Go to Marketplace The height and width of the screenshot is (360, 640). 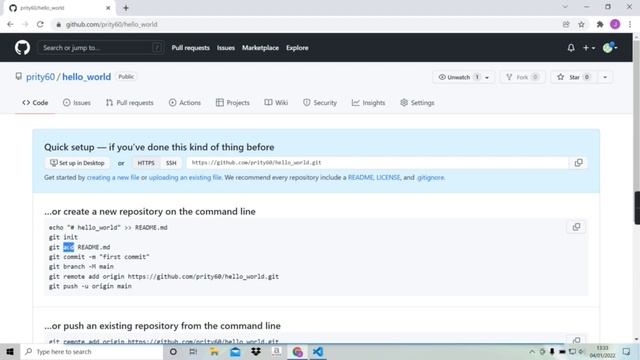(260, 48)
